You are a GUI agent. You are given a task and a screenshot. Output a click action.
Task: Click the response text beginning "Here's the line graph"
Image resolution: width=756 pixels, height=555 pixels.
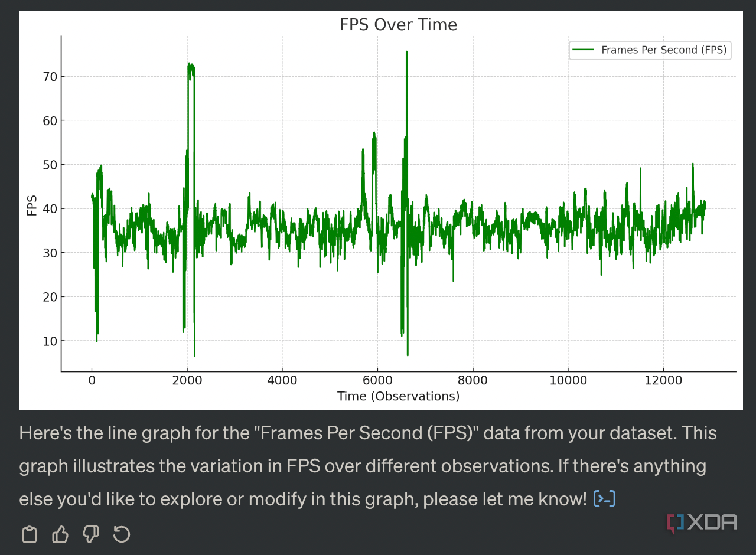tap(367, 466)
